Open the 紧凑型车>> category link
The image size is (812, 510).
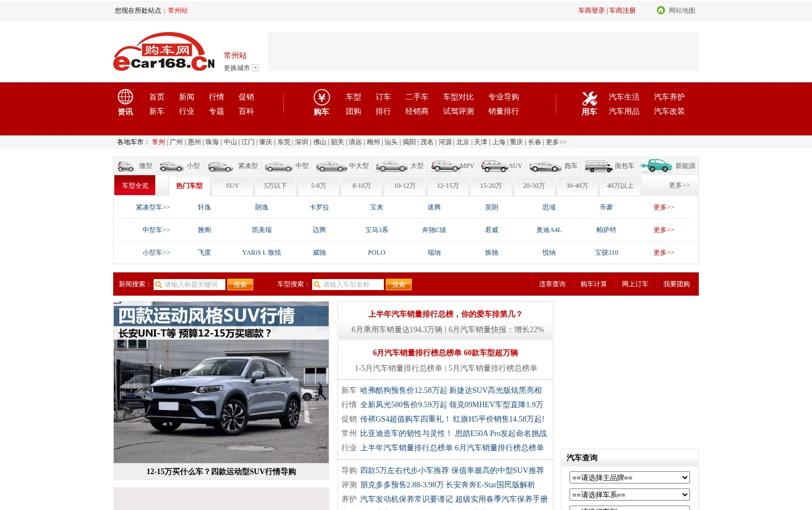(x=153, y=207)
